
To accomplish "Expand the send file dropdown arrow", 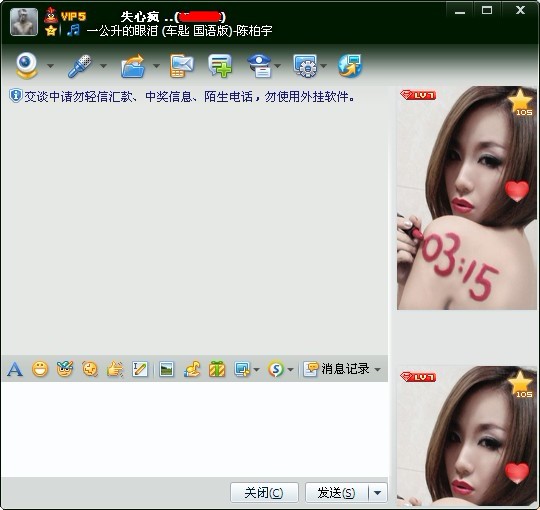I will (156, 65).
